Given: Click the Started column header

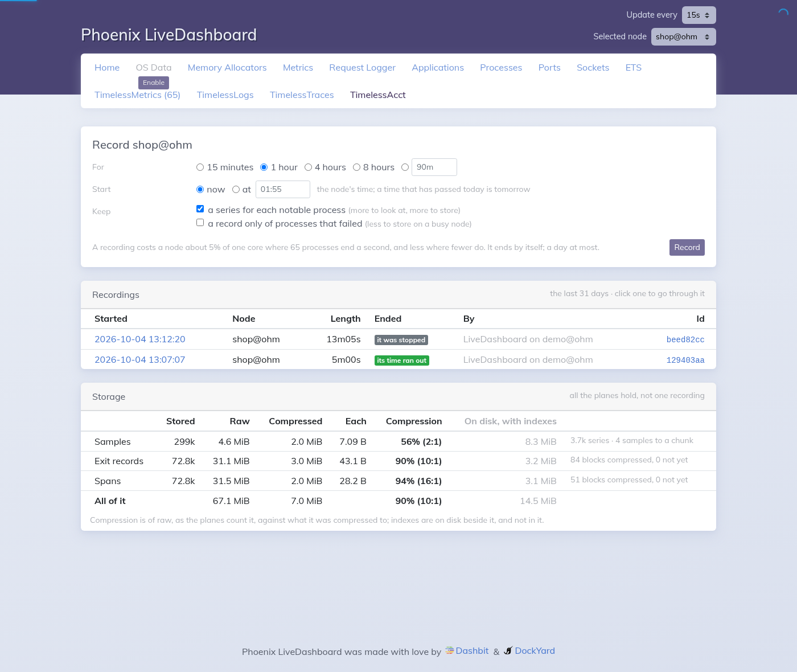Looking at the screenshot, I should (x=111, y=319).
